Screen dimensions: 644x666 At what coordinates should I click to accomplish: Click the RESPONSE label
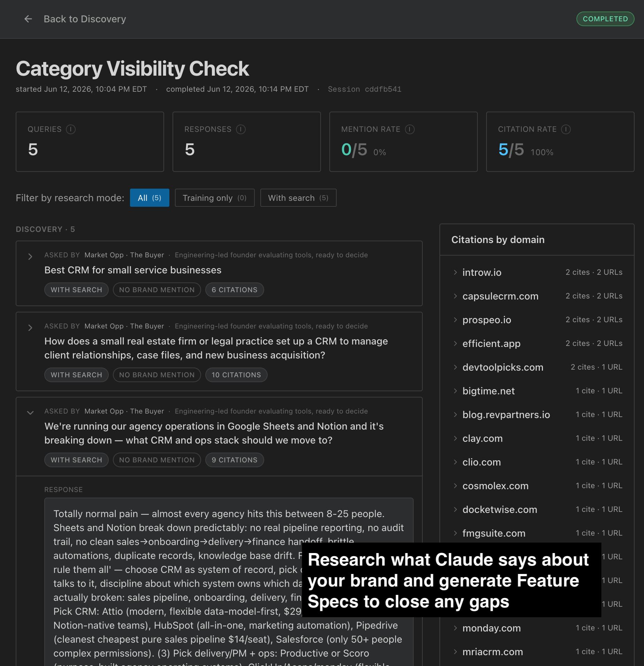coord(63,490)
